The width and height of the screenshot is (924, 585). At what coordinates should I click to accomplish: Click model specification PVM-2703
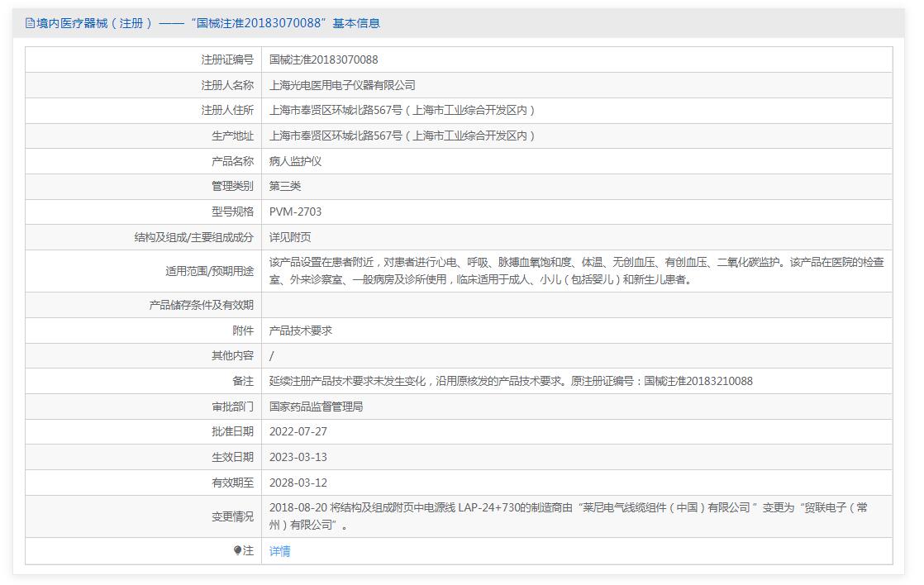click(295, 212)
